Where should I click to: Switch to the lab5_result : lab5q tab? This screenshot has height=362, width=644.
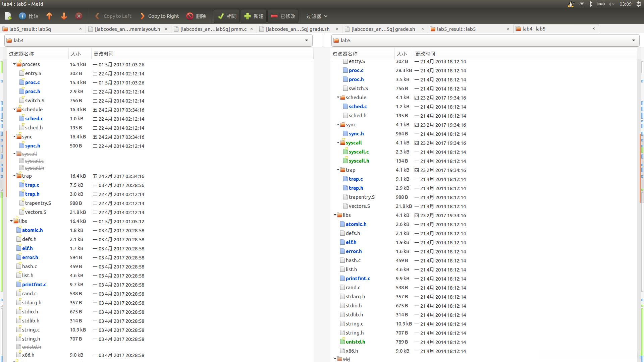click(x=30, y=29)
